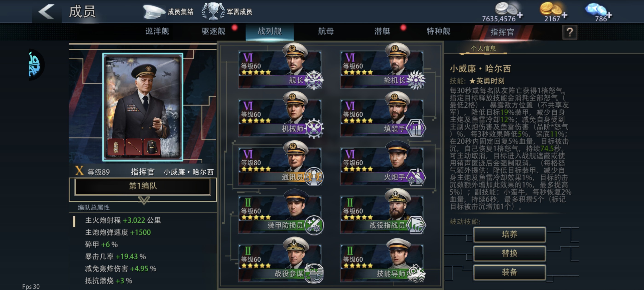The image size is (644, 290).
Task: Expand the formation list chevron arrow
Action: click(x=144, y=200)
